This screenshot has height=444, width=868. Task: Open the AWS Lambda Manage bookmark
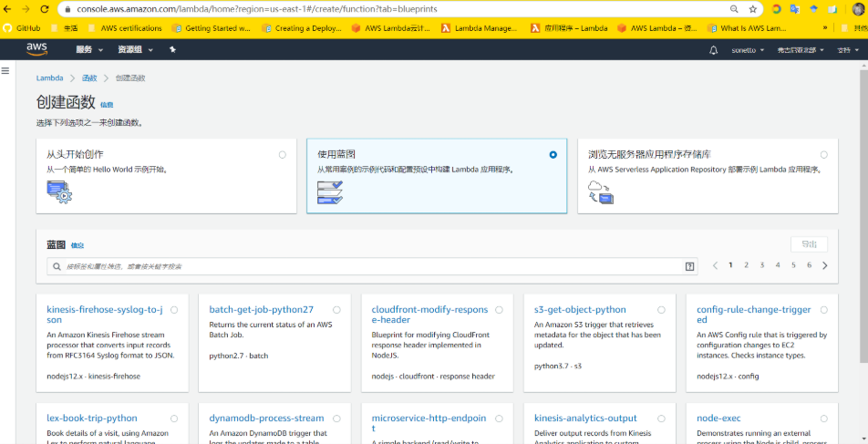click(480, 28)
